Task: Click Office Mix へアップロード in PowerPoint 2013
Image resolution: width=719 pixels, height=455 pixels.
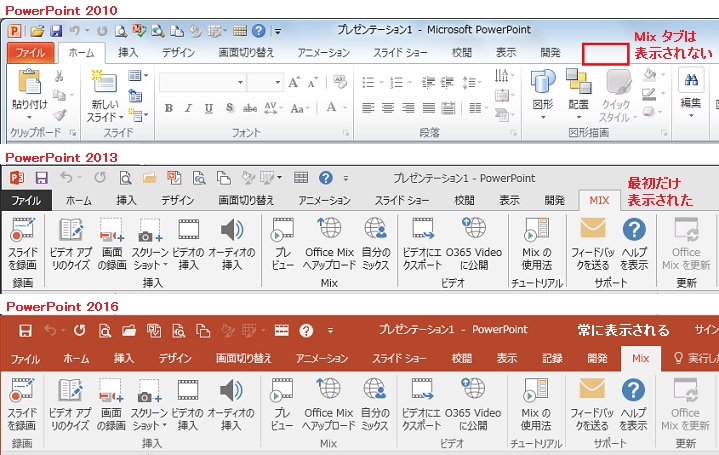Action: (x=329, y=244)
